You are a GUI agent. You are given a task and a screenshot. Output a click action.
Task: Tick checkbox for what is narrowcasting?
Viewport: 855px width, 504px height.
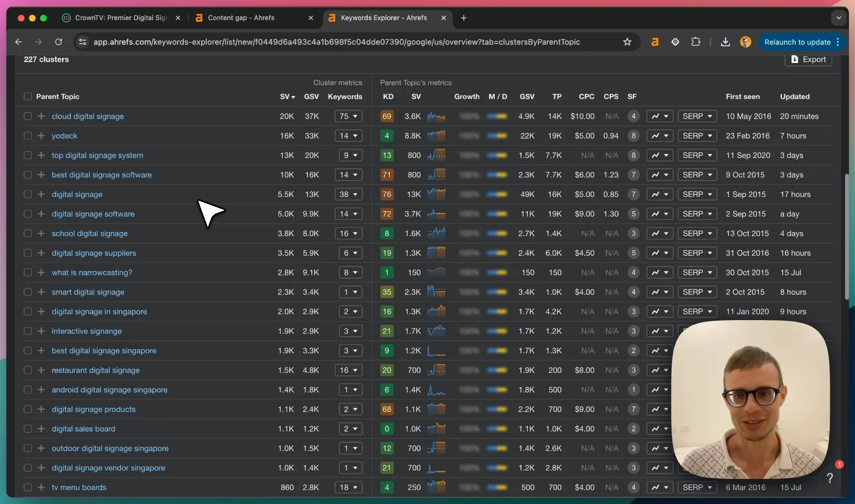[x=28, y=273]
